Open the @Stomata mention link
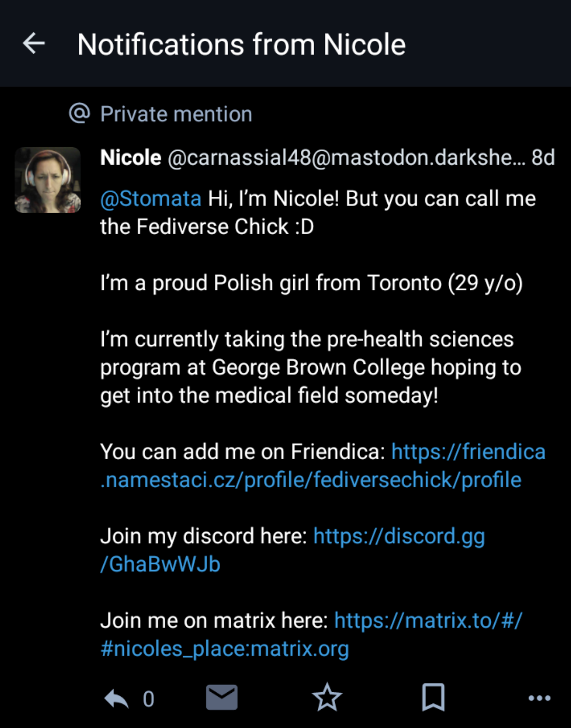The height and width of the screenshot is (728, 571). tap(151, 198)
